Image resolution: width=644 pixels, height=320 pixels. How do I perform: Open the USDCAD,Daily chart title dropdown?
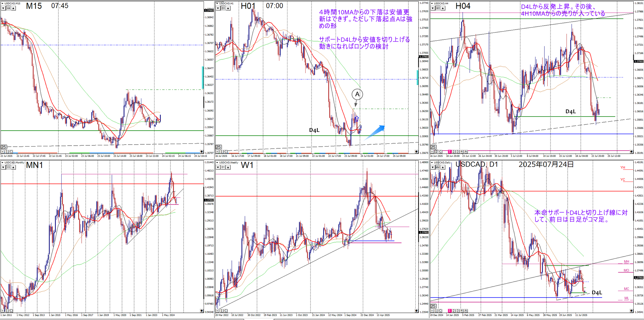pyautogui.click(x=432, y=162)
